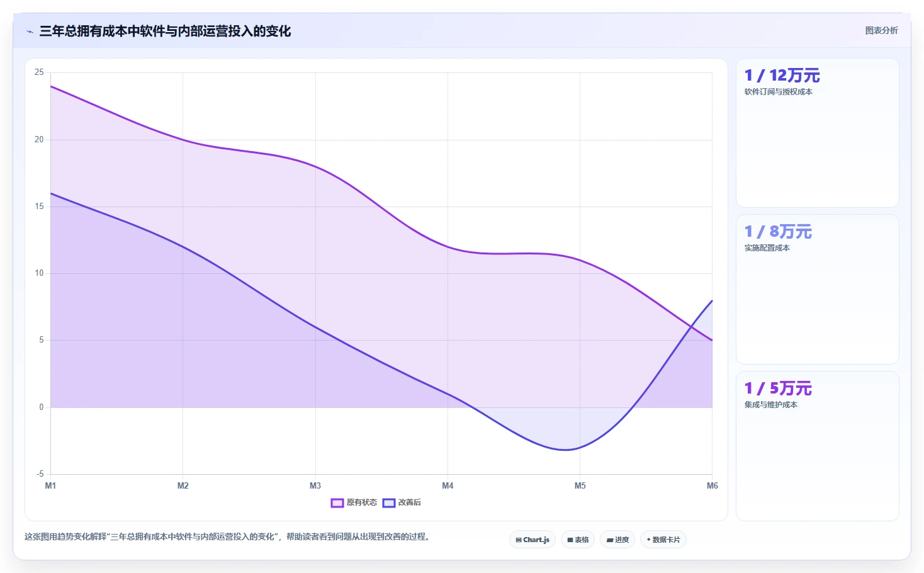This screenshot has width=924, height=573.
Task: Click the M4 x-axis label
Action: coord(448,485)
